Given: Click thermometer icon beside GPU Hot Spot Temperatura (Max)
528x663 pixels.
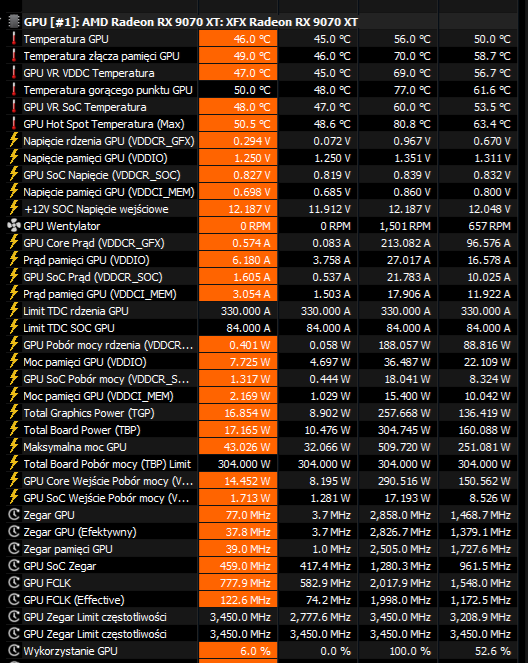Looking at the screenshot, I should pos(14,124).
